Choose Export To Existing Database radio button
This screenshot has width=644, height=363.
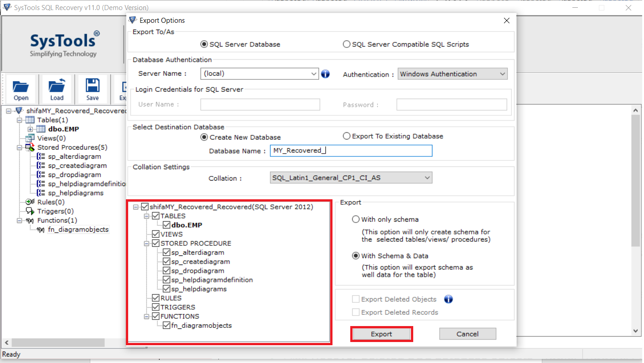point(347,136)
